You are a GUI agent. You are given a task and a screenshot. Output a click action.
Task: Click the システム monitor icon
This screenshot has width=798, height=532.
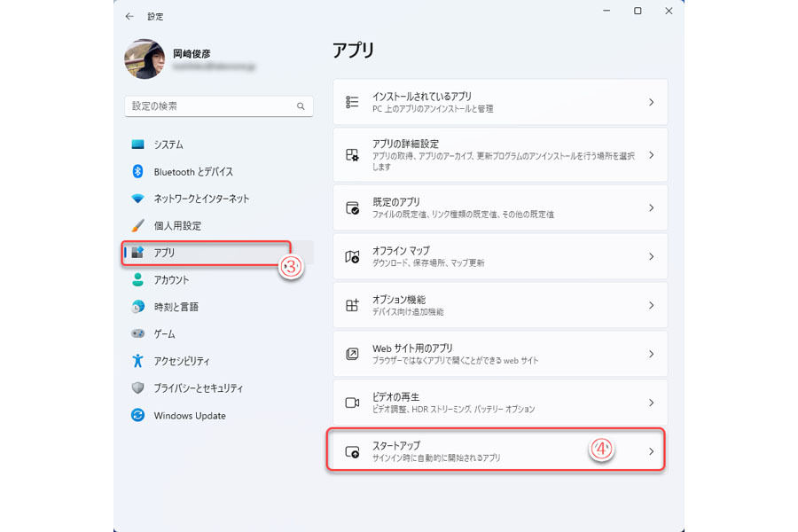pos(137,145)
